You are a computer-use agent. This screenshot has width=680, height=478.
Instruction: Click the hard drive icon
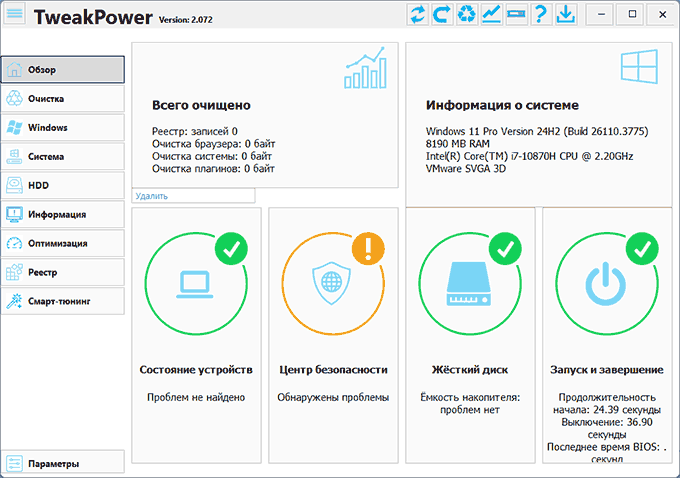point(469,284)
